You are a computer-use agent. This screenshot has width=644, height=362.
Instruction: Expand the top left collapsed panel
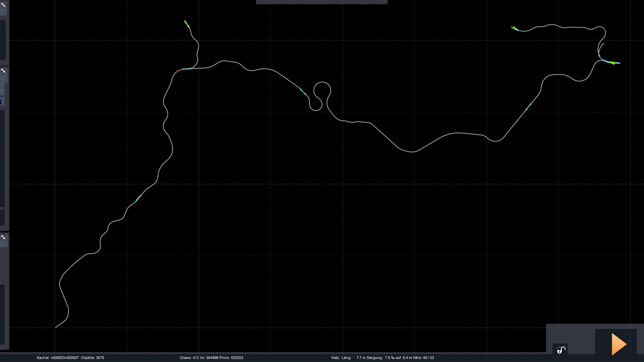(3, 40)
